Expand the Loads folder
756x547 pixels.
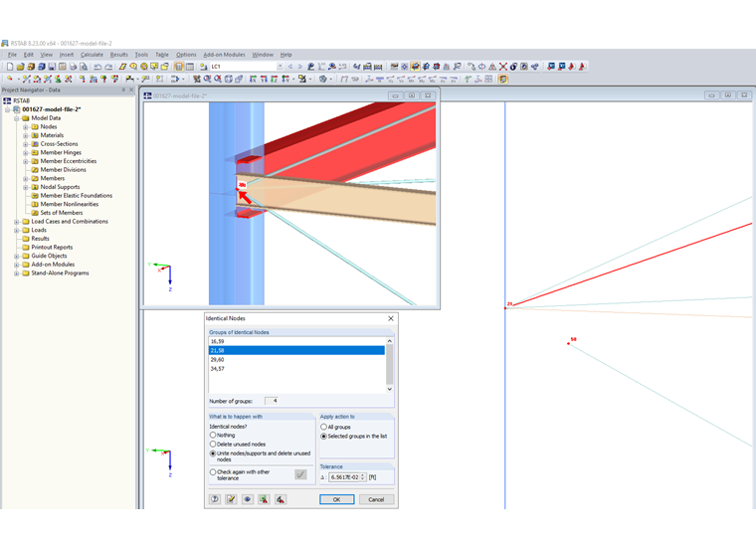click(x=16, y=231)
